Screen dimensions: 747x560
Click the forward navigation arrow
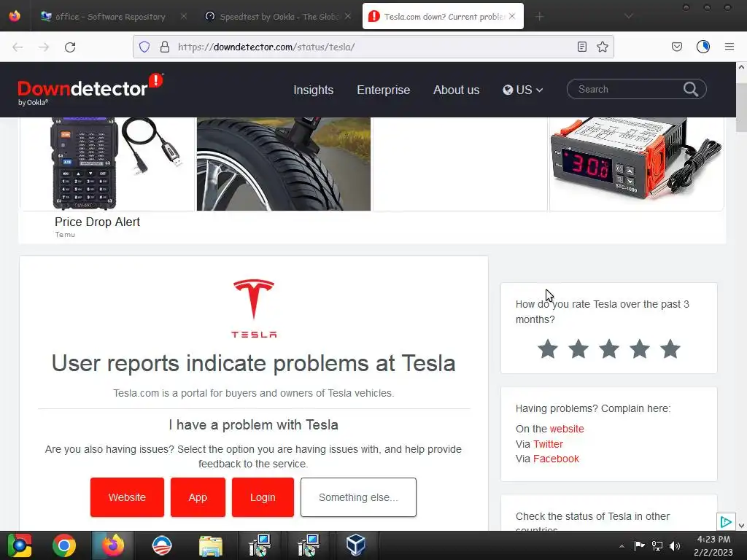(x=44, y=47)
